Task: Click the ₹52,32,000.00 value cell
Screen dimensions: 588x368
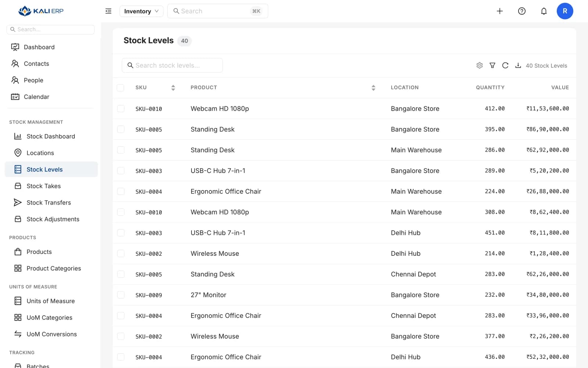Action: coord(548,357)
